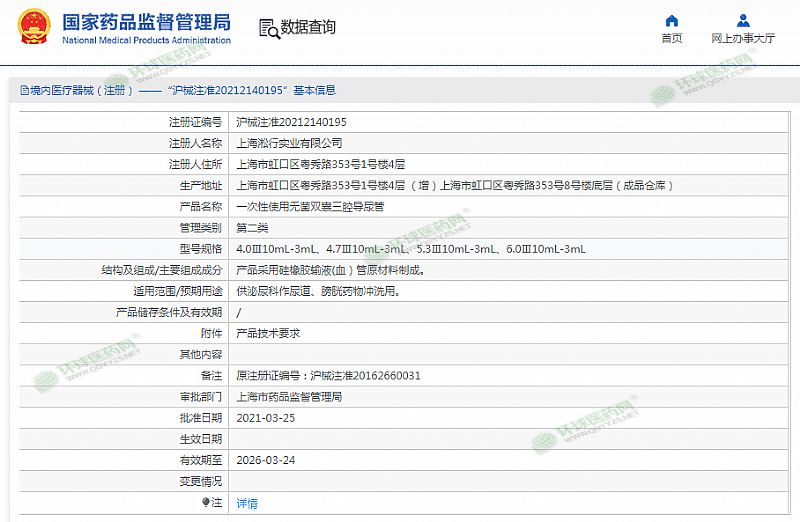Open the 详情 link
Image resolution: width=800 pixels, height=522 pixels.
coord(246,503)
